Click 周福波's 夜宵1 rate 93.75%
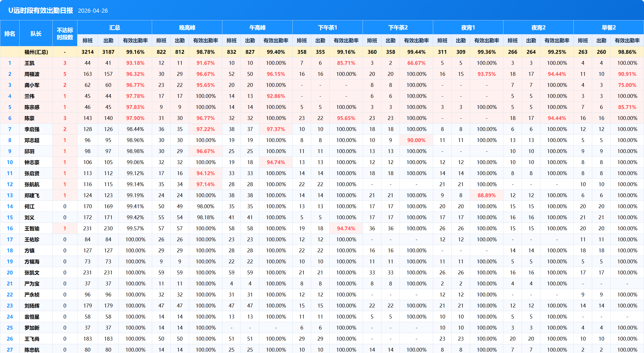Screen dimensions: 644x353 [x=487, y=74]
